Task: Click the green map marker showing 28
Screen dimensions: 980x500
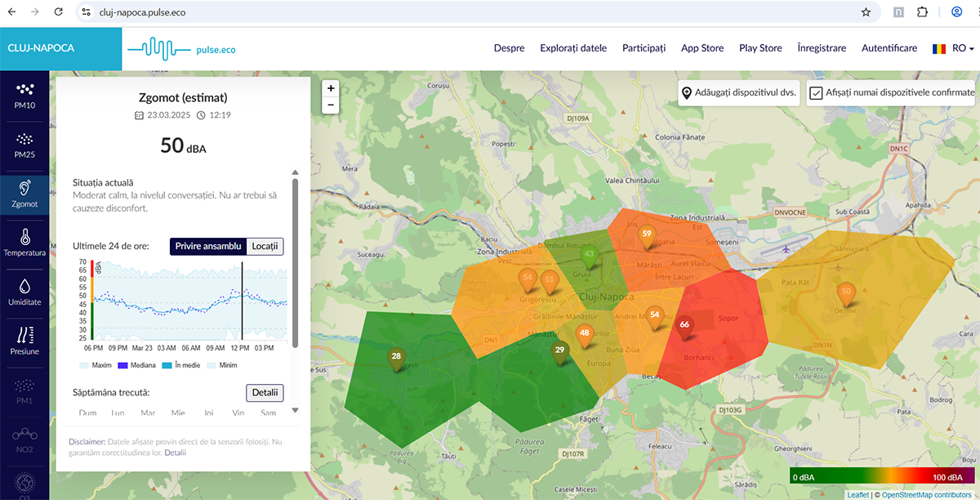Action: point(396,357)
